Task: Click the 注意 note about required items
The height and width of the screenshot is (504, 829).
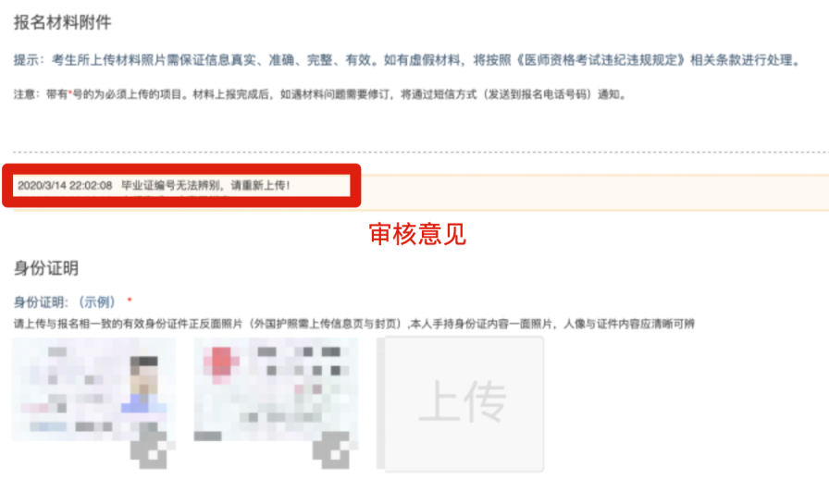Action: click(320, 94)
